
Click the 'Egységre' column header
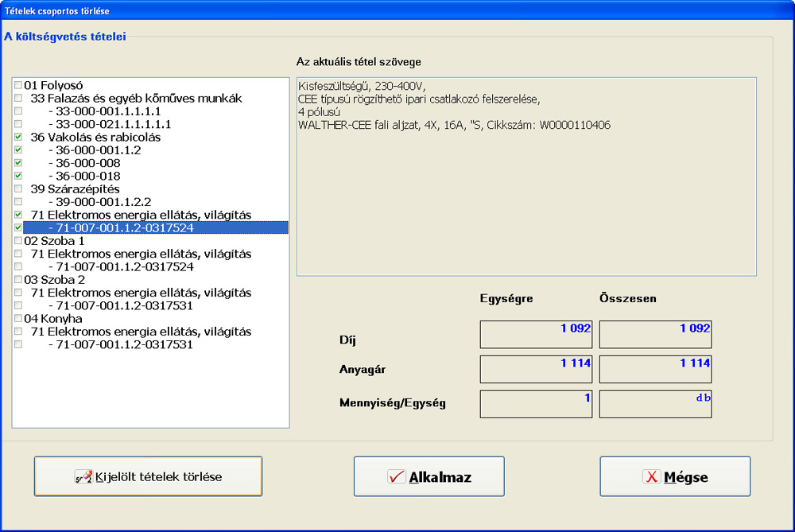506,298
